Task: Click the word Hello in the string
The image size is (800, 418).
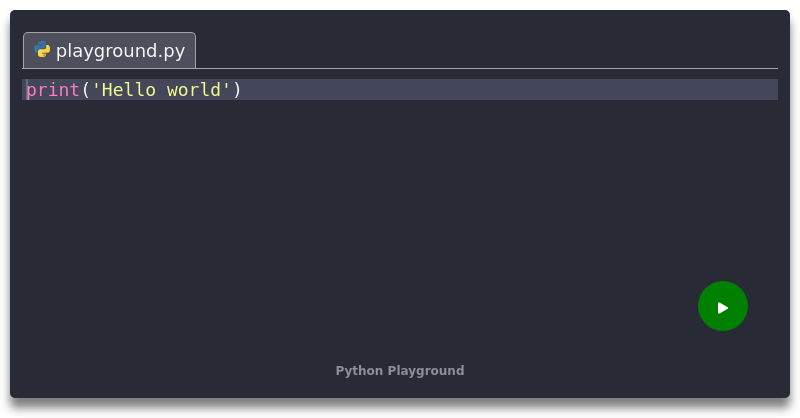Action: tap(129, 90)
